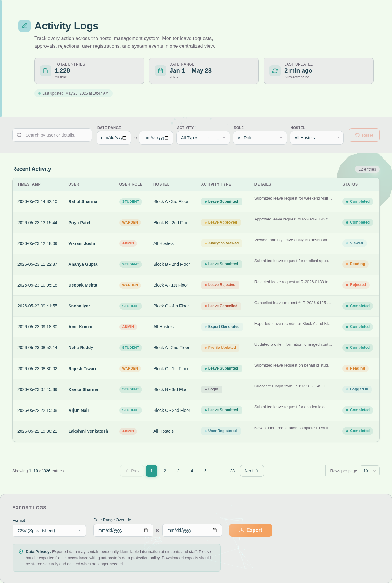Screen dimensions: 392x583
Task: Open the Rows per page dropdown
Action: (x=370, y=471)
